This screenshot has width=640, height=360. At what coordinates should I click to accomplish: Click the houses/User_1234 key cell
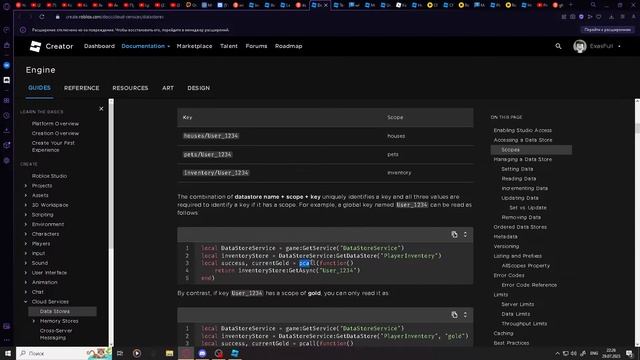point(211,136)
